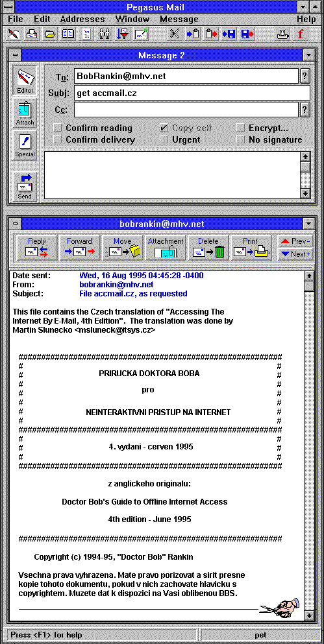Open the Attach panel icon

[x=25, y=113]
